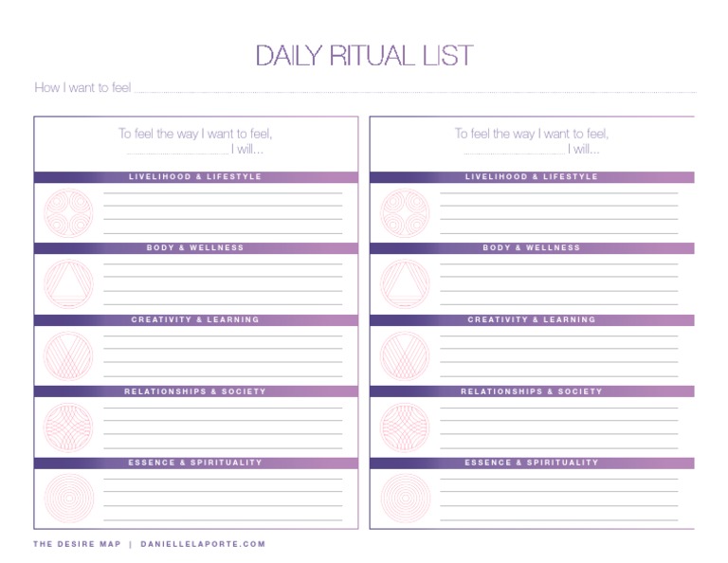Select the Relationships & Society icon, right column

[405, 427]
